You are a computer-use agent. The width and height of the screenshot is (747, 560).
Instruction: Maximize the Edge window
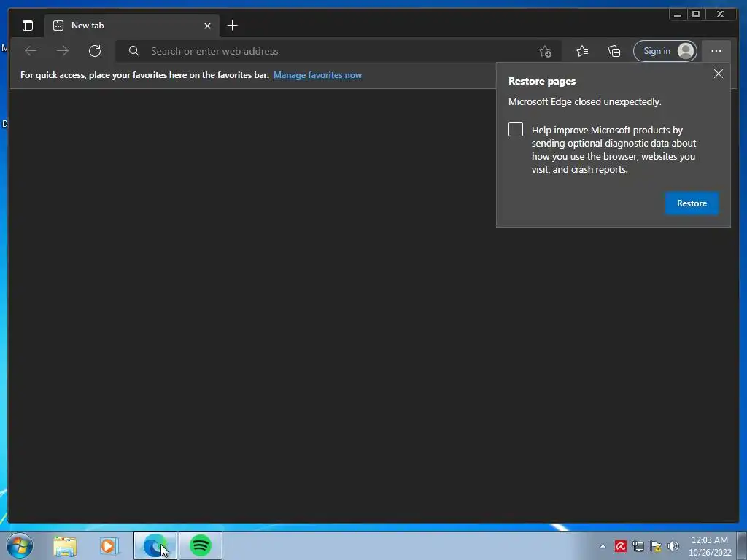pos(696,15)
